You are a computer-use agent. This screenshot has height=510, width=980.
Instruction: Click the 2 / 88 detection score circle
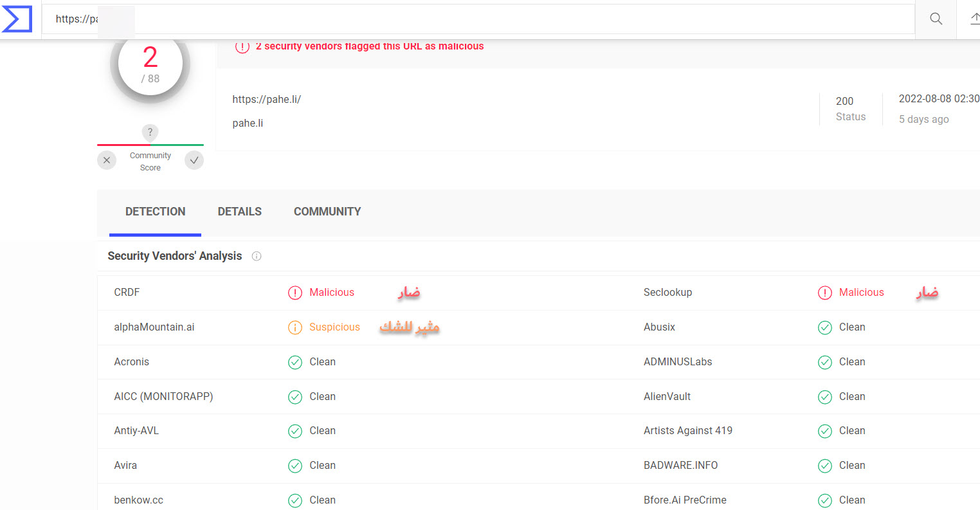click(150, 65)
